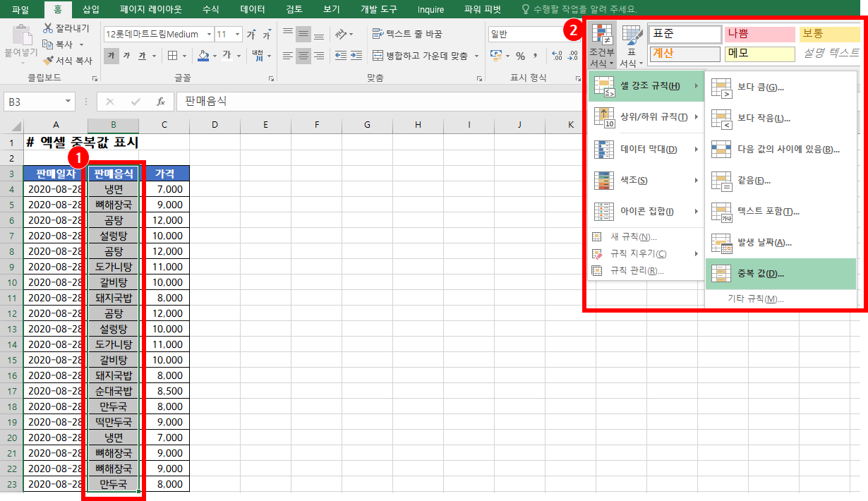The height and width of the screenshot is (501, 868).
Task: Click the Cancel X icon in the formula bar
Action: (111, 102)
